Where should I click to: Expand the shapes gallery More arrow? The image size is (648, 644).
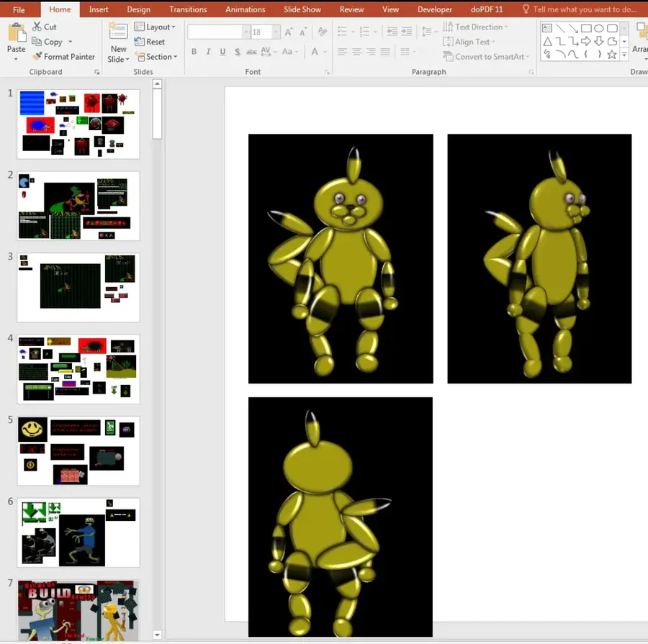(624, 55)
